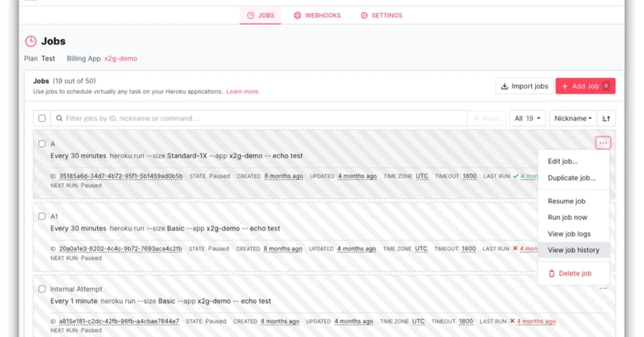
Task: Click the trash icon in Delete job entry
Action: (551, 274)
